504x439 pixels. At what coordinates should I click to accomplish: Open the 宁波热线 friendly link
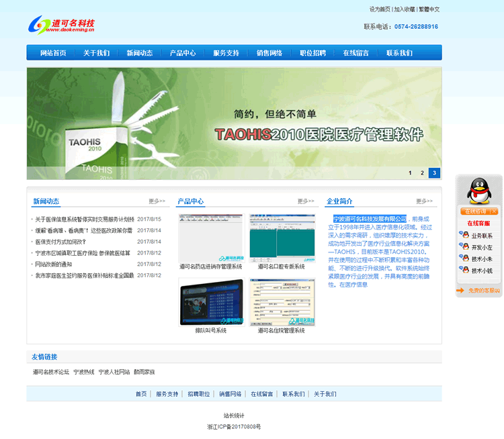point(84,372)
